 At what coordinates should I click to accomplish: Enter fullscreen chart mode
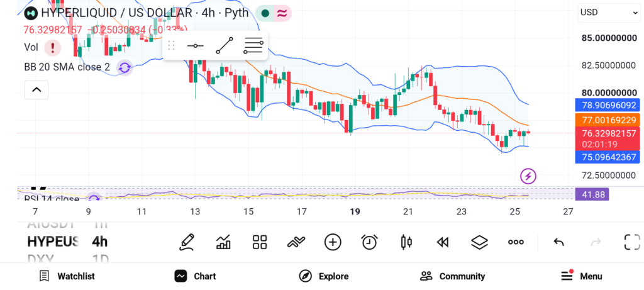[632, 242]
